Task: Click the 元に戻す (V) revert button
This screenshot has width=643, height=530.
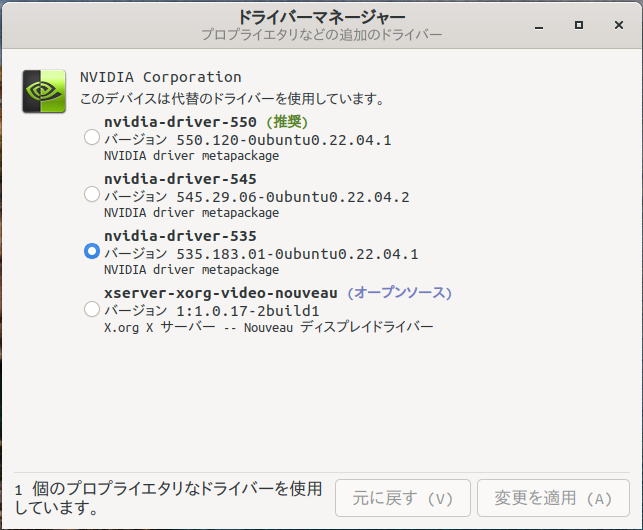Action: point(403,498)
